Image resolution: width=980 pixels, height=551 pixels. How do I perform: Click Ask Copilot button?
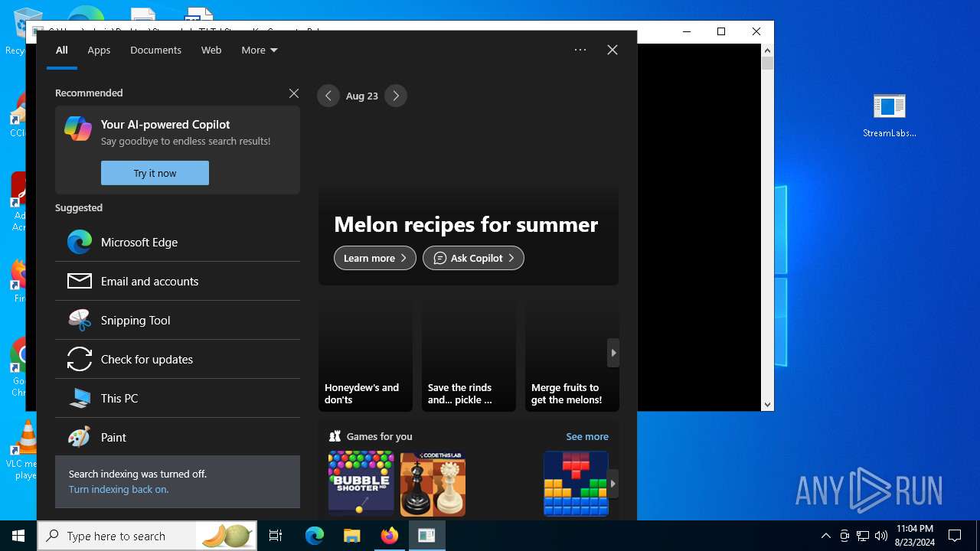pos(473,258)
